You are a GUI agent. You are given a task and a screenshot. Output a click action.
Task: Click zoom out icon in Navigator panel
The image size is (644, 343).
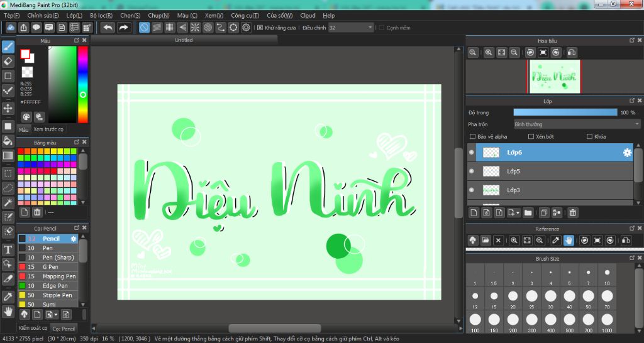pos(514,53)
